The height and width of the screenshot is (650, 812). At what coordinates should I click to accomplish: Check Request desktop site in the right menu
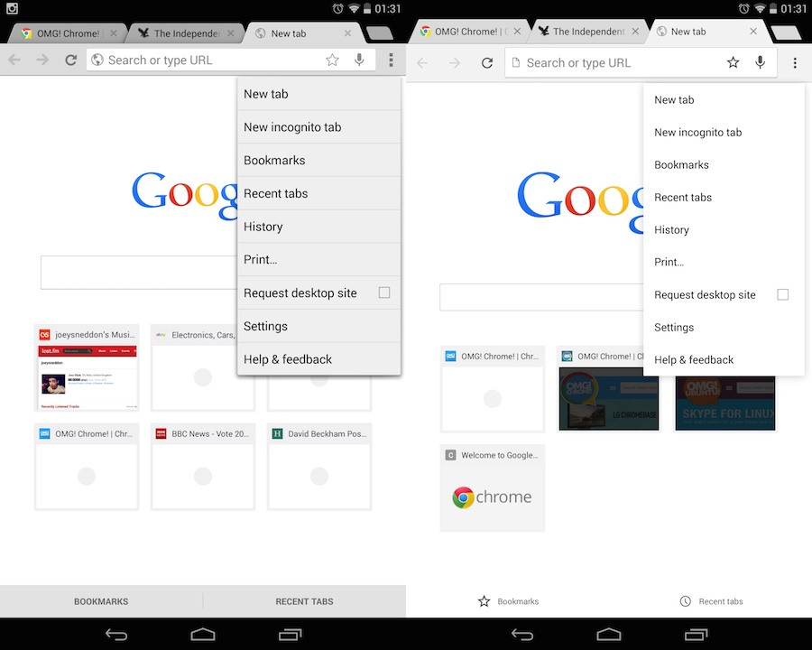coord(782,294)
